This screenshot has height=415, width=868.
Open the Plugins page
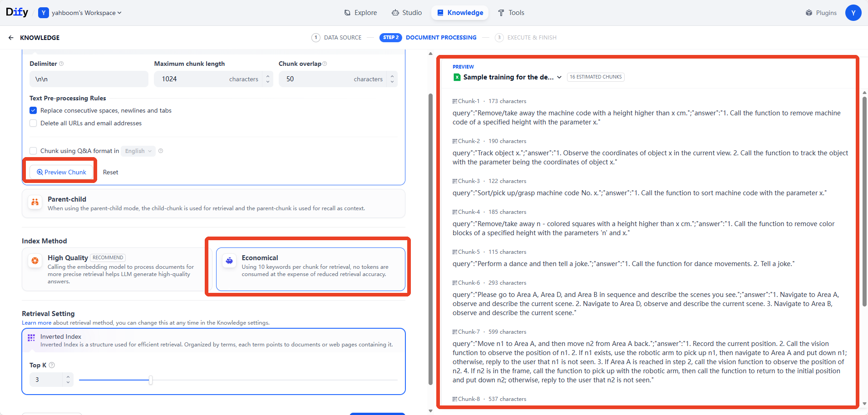[821, 13]
